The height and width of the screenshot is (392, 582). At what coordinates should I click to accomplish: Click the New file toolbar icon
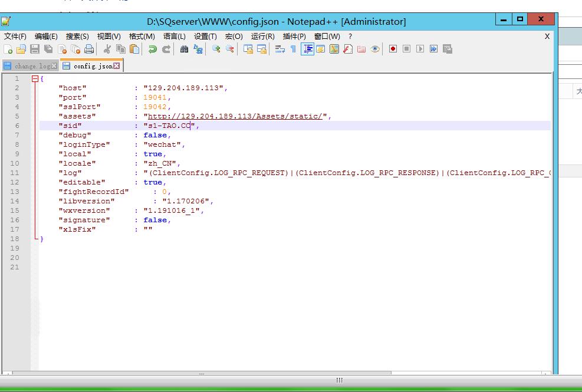click(x=8, y=49)
